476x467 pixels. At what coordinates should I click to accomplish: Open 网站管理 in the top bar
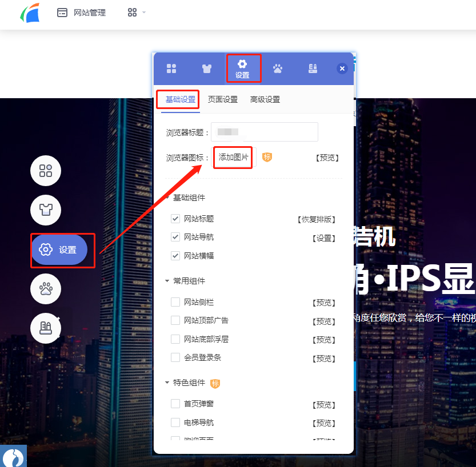coord(81,13)
